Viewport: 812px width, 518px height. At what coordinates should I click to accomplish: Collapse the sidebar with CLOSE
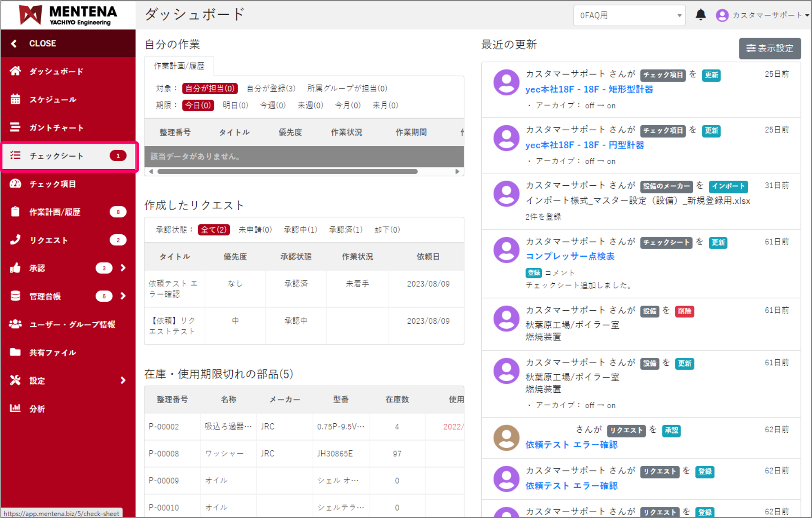point(42,43)
